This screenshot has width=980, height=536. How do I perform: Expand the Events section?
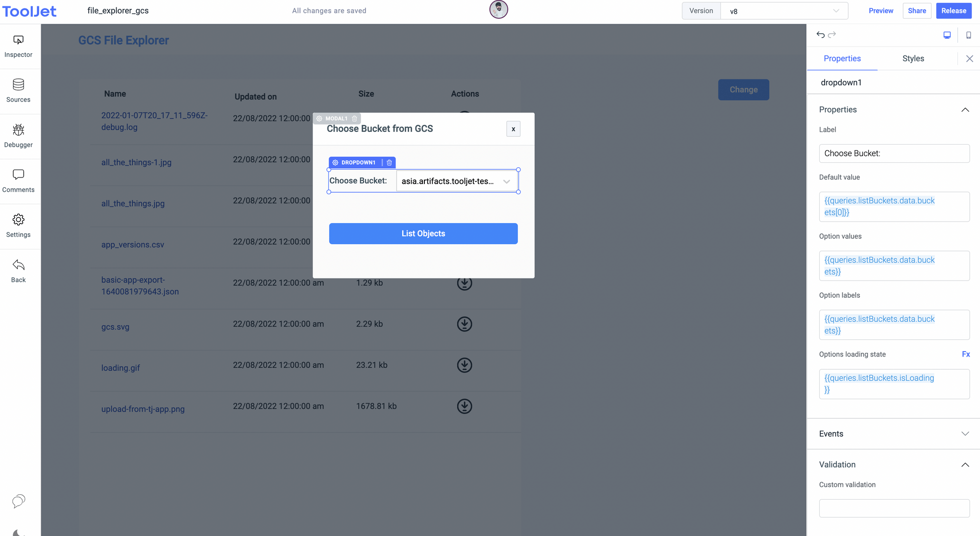(965, 434)
